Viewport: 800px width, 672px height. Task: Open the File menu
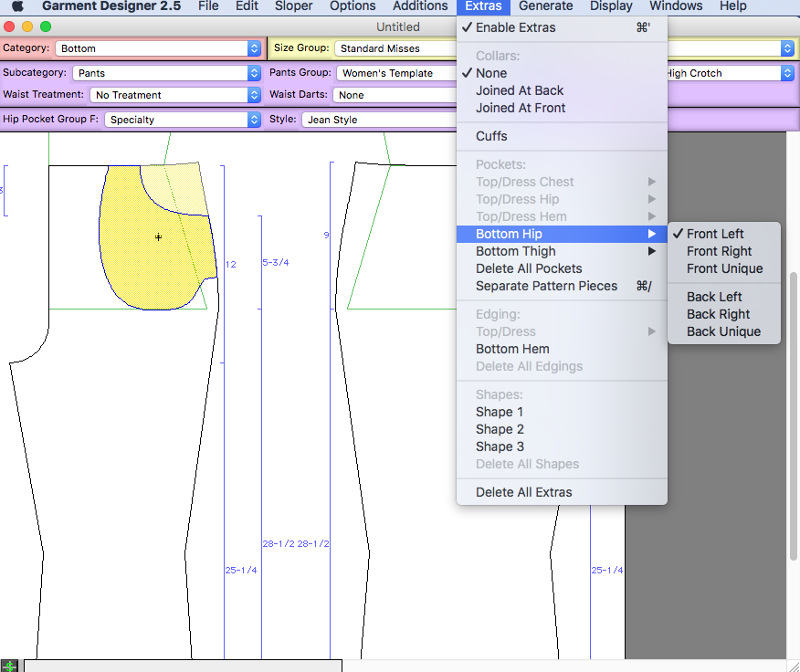point(208,6)
